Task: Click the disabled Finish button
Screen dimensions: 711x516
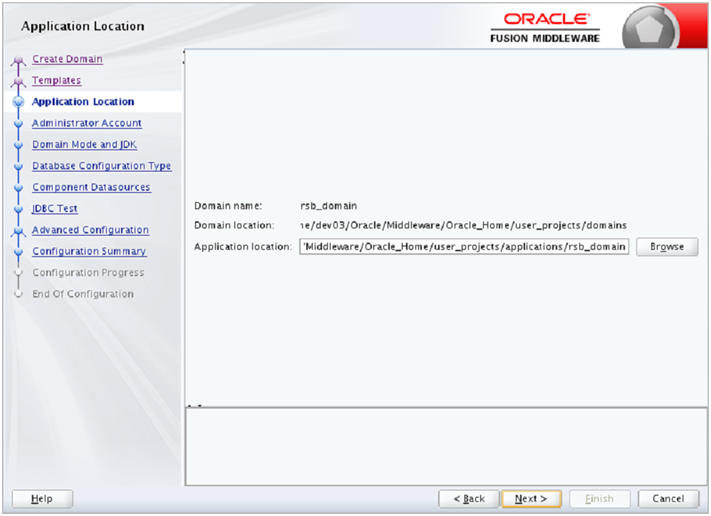Action: pyautogui.click(x=599, y=499)
